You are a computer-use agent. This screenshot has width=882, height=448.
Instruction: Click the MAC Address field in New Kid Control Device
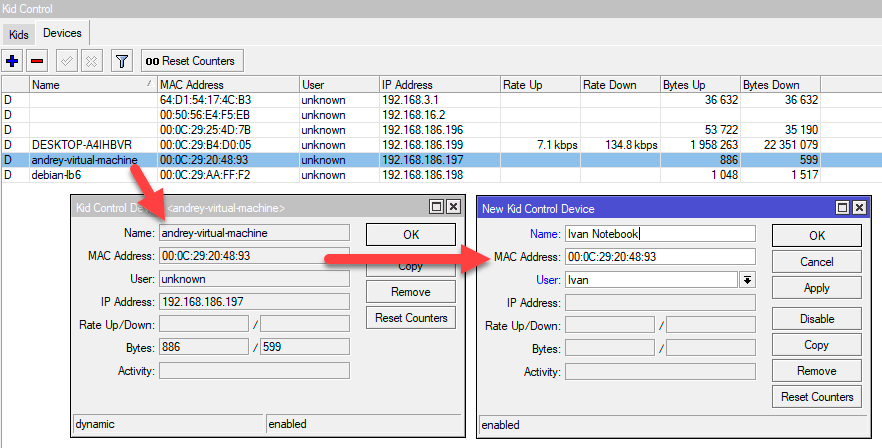659,257
